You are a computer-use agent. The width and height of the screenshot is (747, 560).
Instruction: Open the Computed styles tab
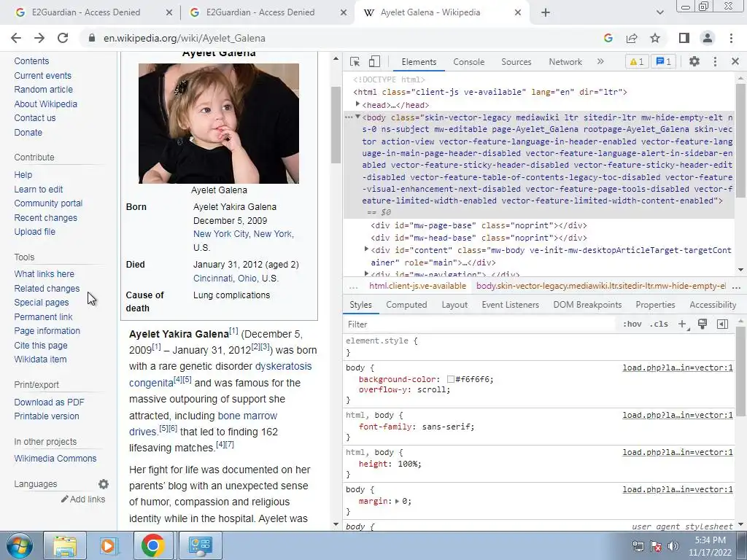point(406,305)
